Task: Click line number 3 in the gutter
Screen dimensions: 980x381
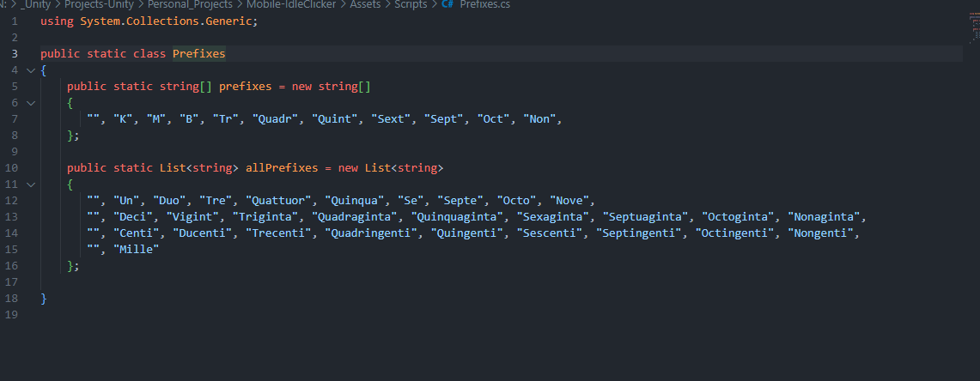Action: (15, 54)
